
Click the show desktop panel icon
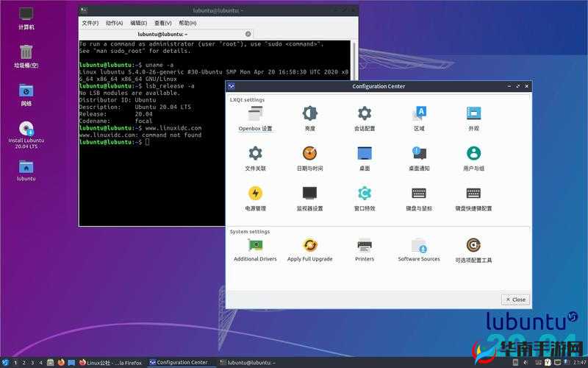[x=71, y=363]
